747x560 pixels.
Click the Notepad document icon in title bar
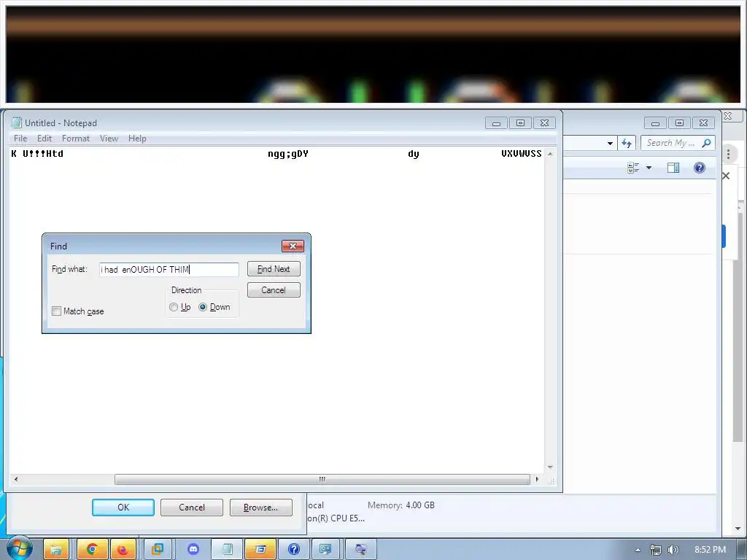coord(17,122)
